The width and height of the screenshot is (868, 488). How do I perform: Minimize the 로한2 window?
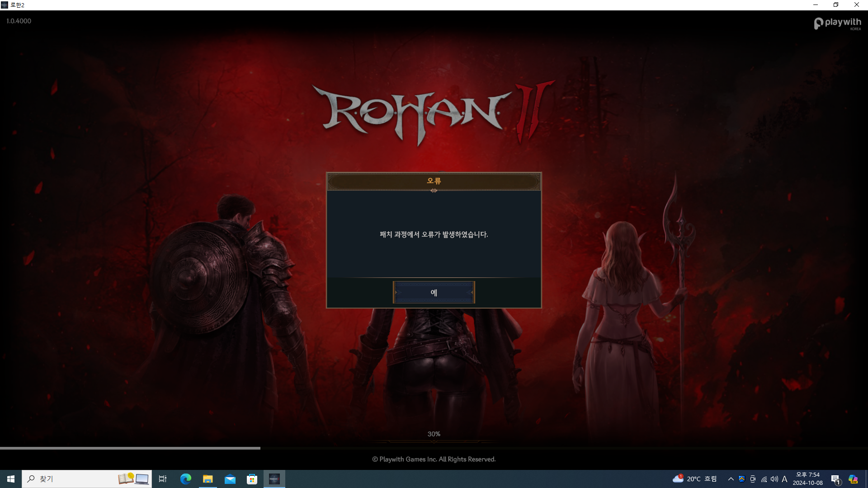click(x=816, y=5)
